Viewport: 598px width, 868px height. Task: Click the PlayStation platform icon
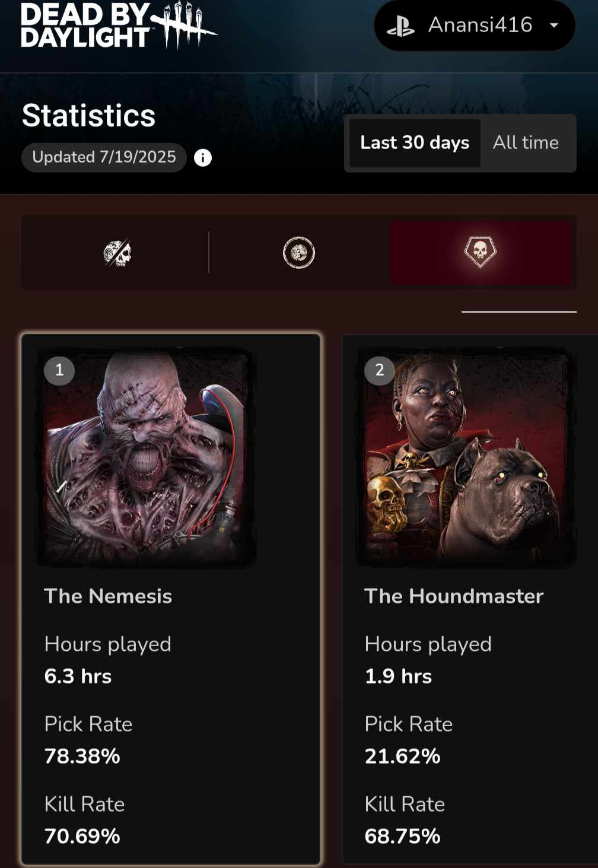[x=400, y=26]
